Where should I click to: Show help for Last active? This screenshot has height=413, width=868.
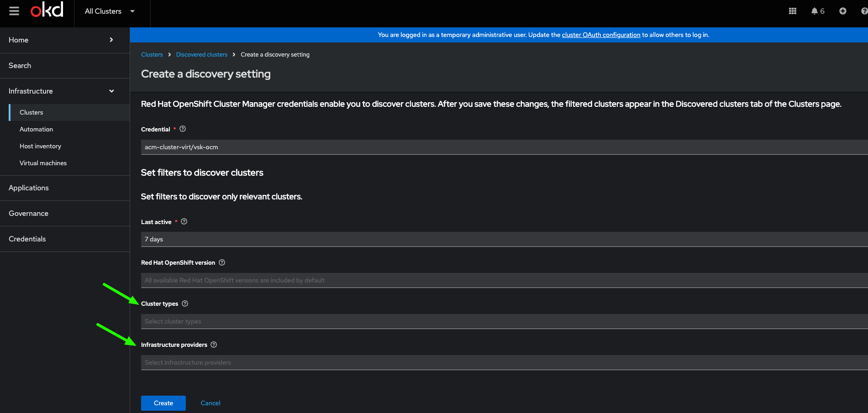click(184, 222)
